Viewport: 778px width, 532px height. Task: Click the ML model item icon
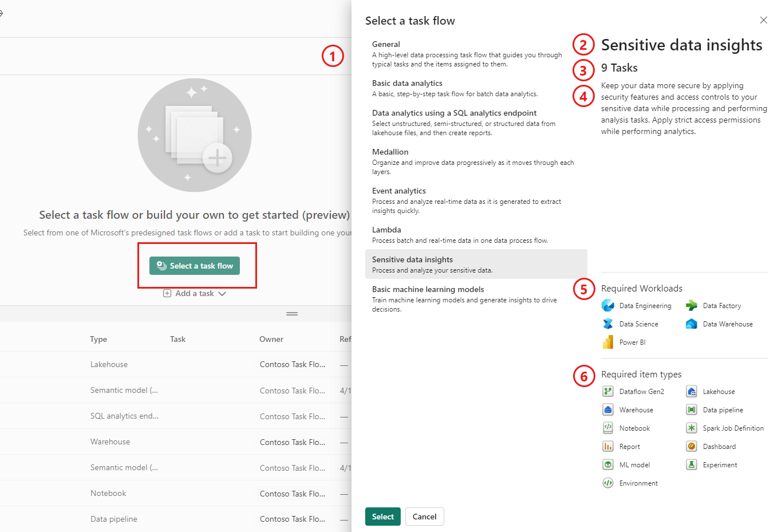[608, 465]
